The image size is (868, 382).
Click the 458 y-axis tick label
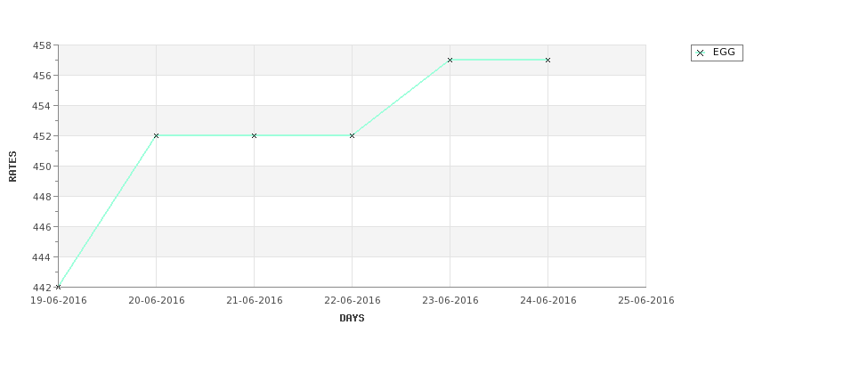coord(42,45)
